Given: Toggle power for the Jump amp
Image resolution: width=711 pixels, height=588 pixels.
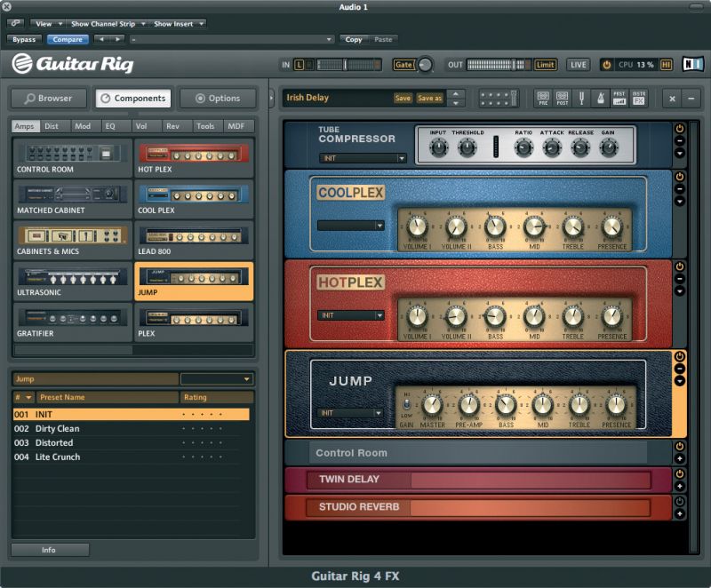Looking at the screenshot, I should (x=679, y=356).
